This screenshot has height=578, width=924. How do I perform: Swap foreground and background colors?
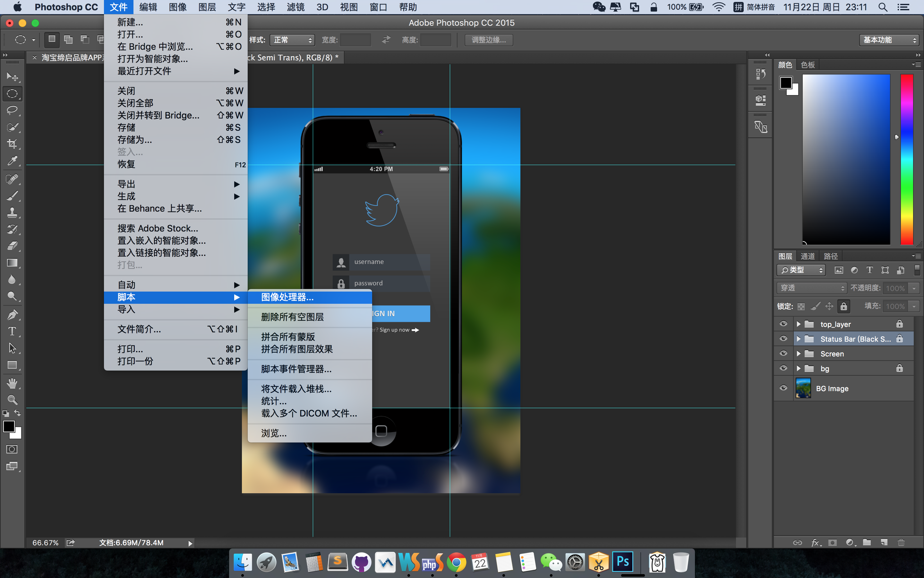coord(18,413)
